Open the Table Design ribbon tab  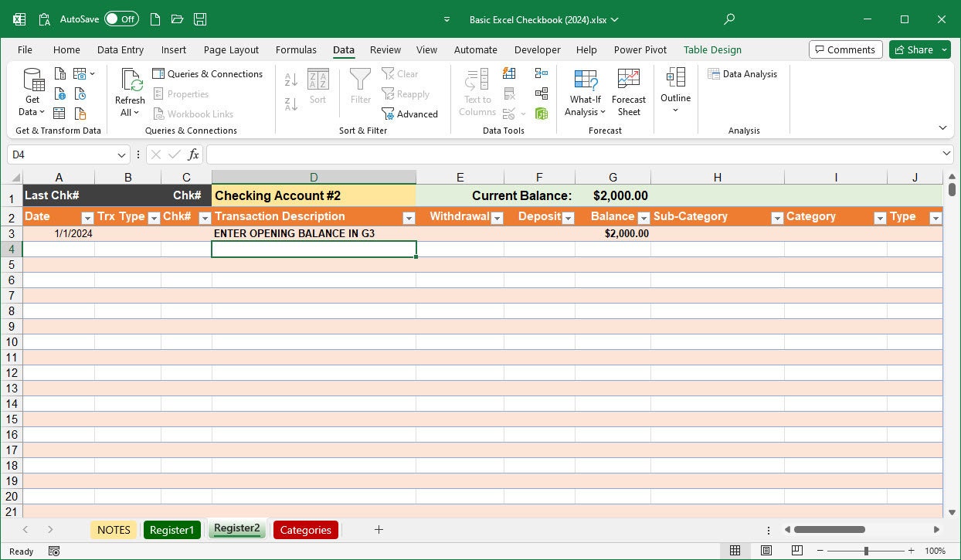pyautogui.click(x=711, y=49)
